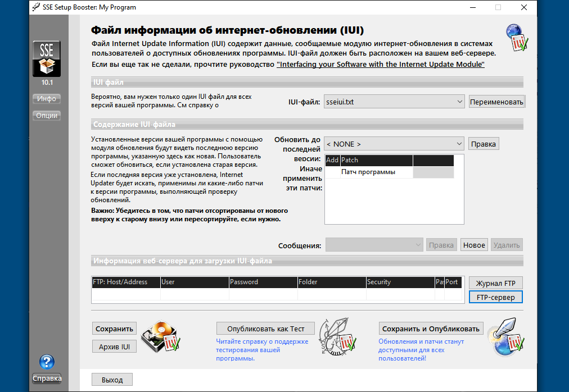The height and width of the screenshot is (392, 569).
Task: Click the Folder column header
Action: (332, 282)
